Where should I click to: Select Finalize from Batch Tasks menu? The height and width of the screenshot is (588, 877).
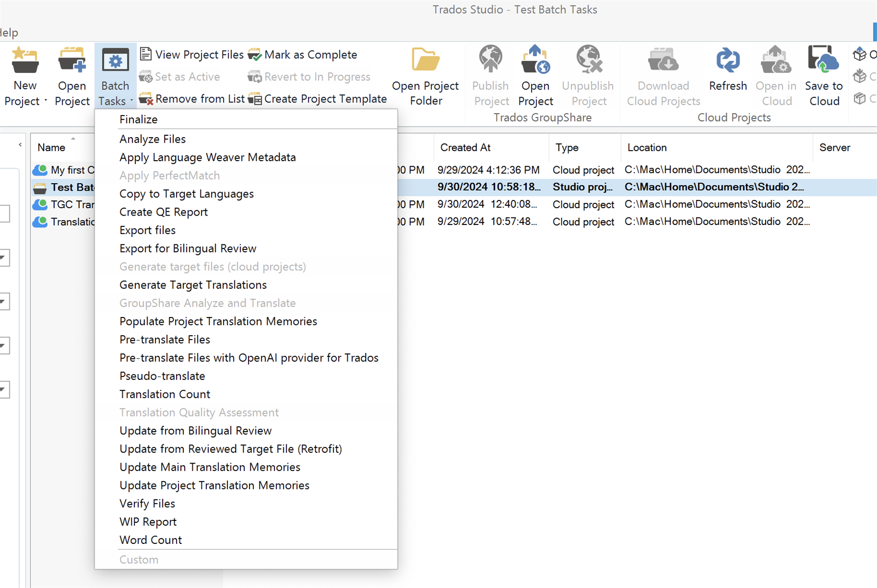139,119
